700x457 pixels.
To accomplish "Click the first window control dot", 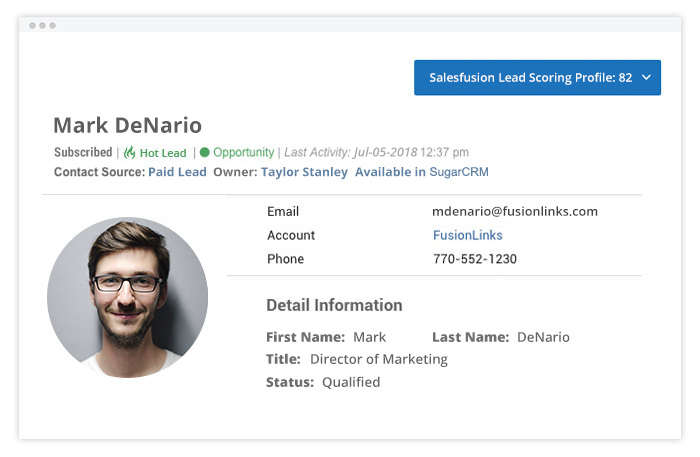I will (x=32, y=25).
